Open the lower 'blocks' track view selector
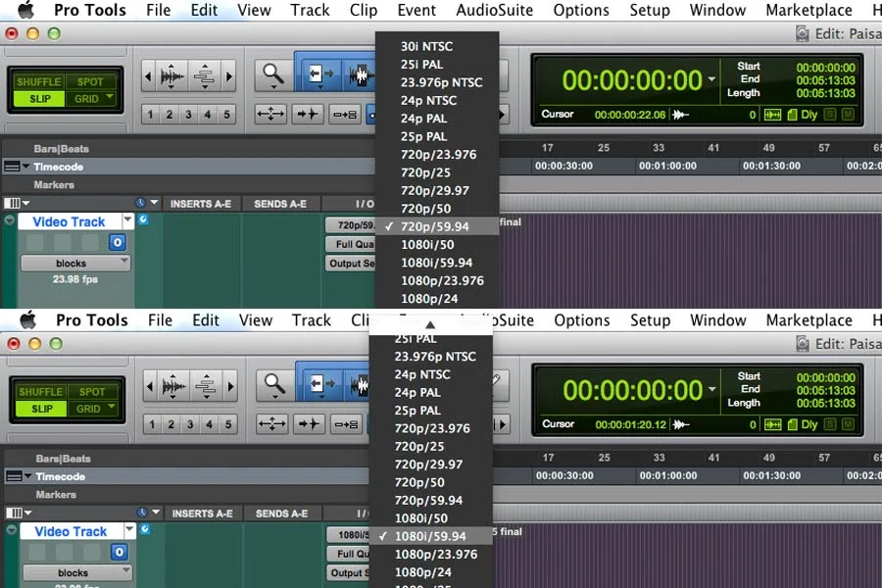 (77, 572)
